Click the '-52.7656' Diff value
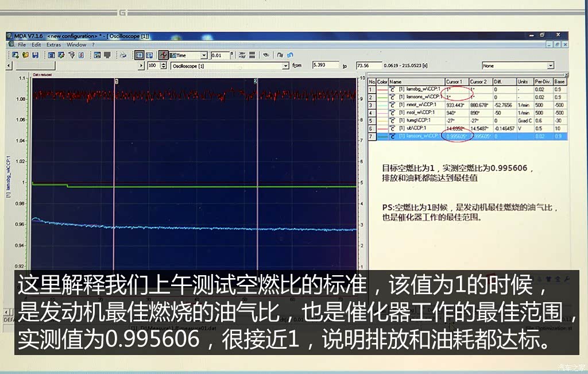 point(503,105)
